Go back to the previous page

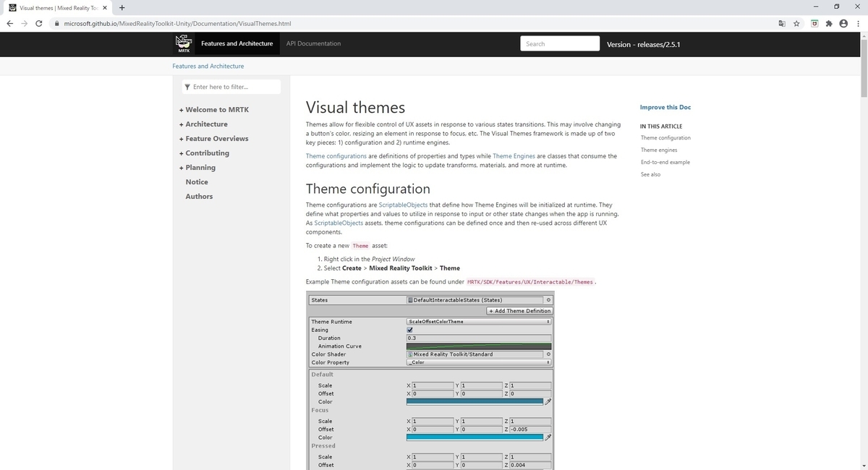(x=9, y=23)
